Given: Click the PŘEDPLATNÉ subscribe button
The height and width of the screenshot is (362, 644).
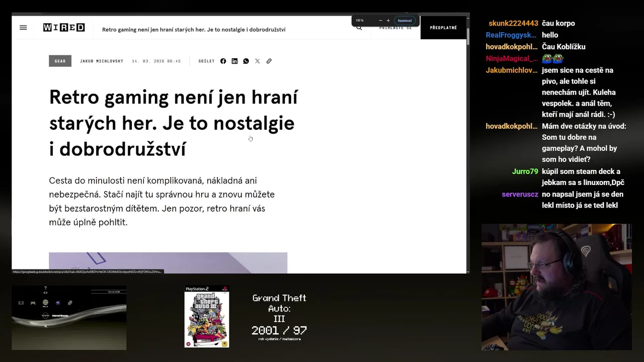Looking at the screenshot, I should [443, 28].
